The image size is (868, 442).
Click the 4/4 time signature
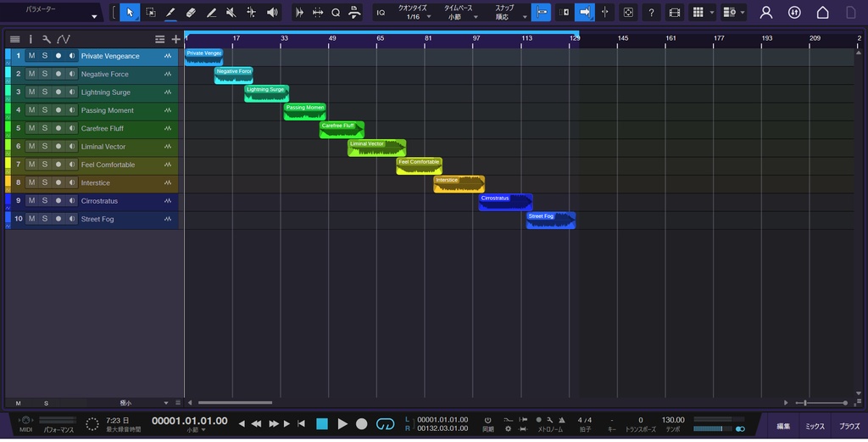pos(585,420)
